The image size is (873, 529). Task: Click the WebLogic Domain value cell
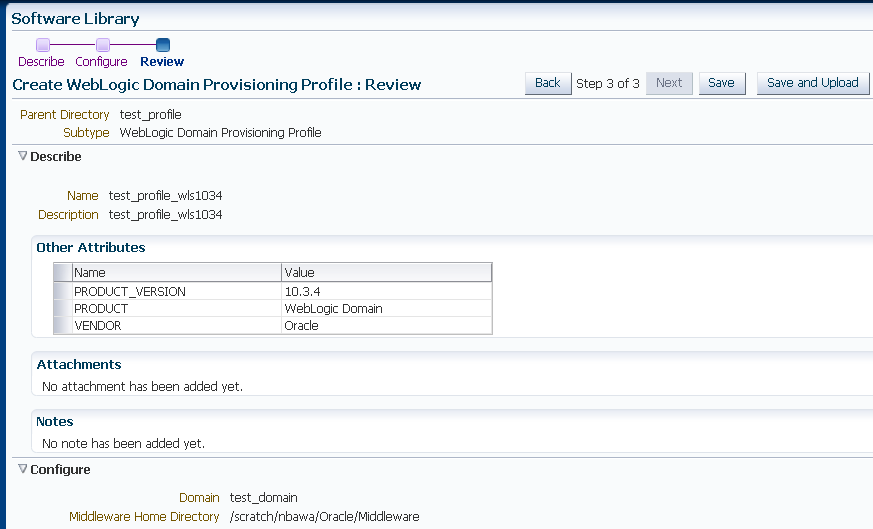(387, 308)
